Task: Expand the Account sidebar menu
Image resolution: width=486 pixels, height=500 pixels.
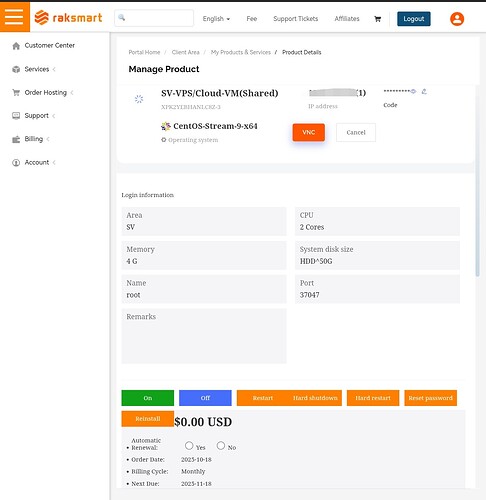Action: (37, 163)
